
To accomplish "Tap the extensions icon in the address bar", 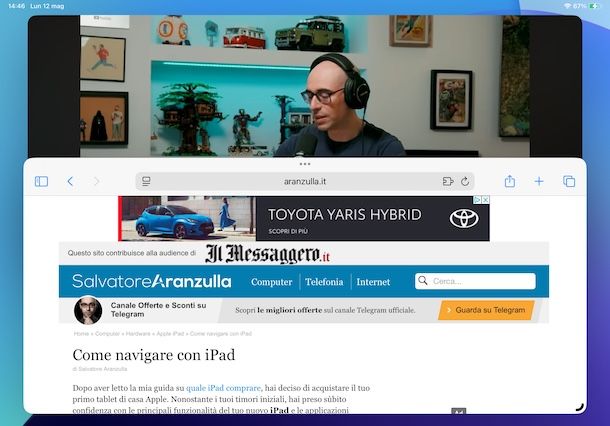I will pos(447,181).
